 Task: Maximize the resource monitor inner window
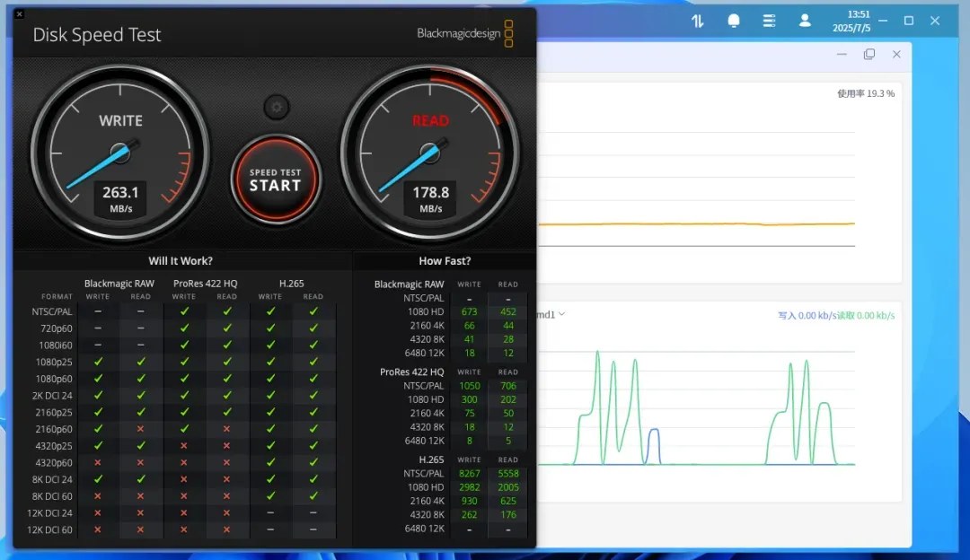pos(869,55)
